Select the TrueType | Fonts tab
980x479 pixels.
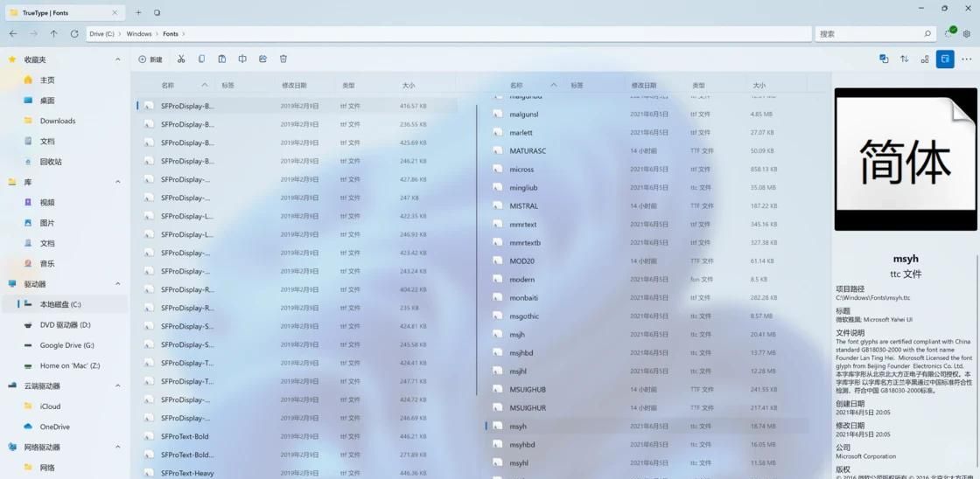pos(65,12)
